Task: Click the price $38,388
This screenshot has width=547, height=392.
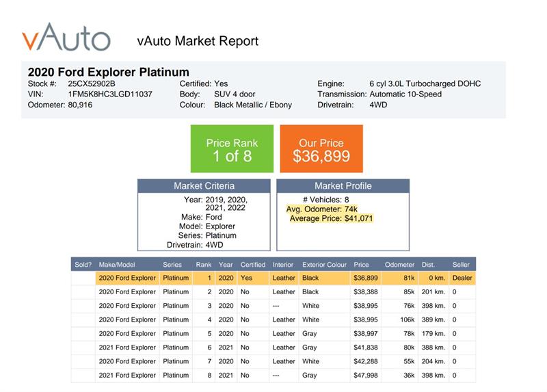Action: click(366, 292)
